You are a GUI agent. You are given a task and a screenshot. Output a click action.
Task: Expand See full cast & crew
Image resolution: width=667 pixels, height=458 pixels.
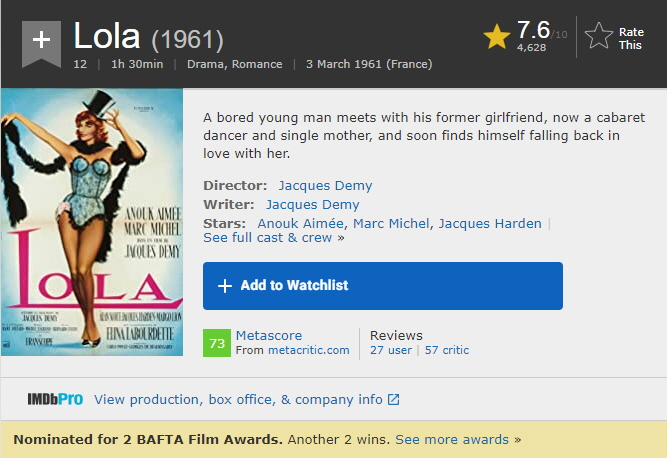(268, 238)
